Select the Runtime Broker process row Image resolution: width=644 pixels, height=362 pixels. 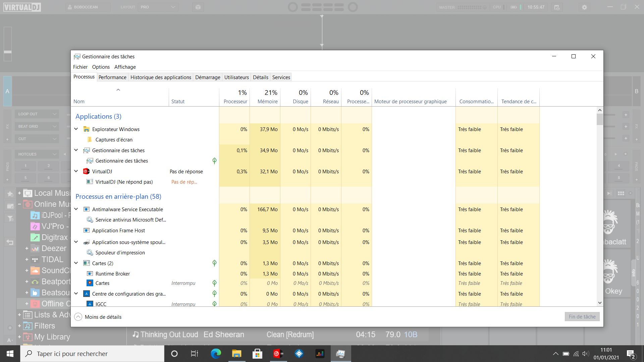[305, 274]
